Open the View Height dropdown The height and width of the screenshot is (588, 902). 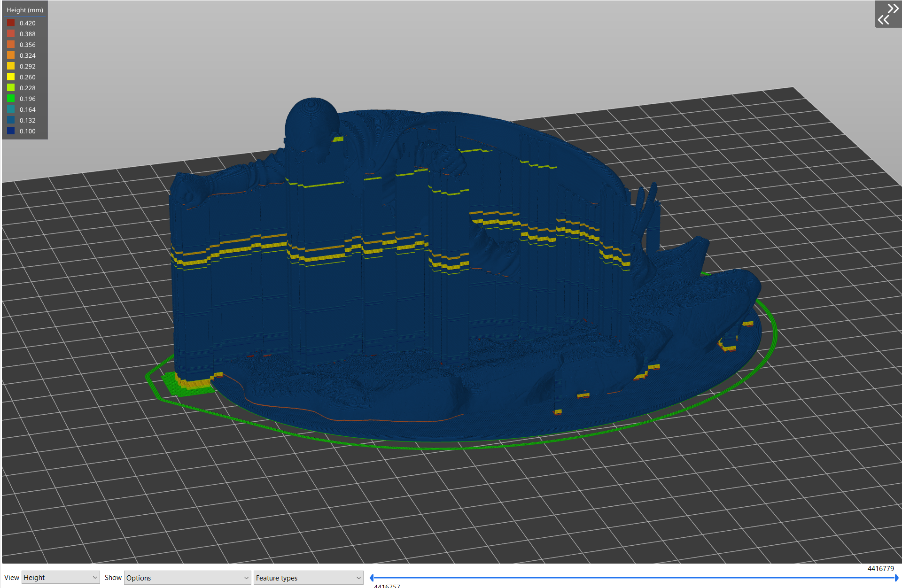tap(61, 578)
